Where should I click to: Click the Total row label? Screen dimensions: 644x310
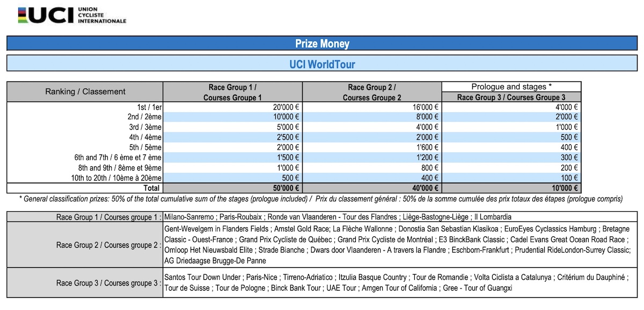click(x=152, y=188)
